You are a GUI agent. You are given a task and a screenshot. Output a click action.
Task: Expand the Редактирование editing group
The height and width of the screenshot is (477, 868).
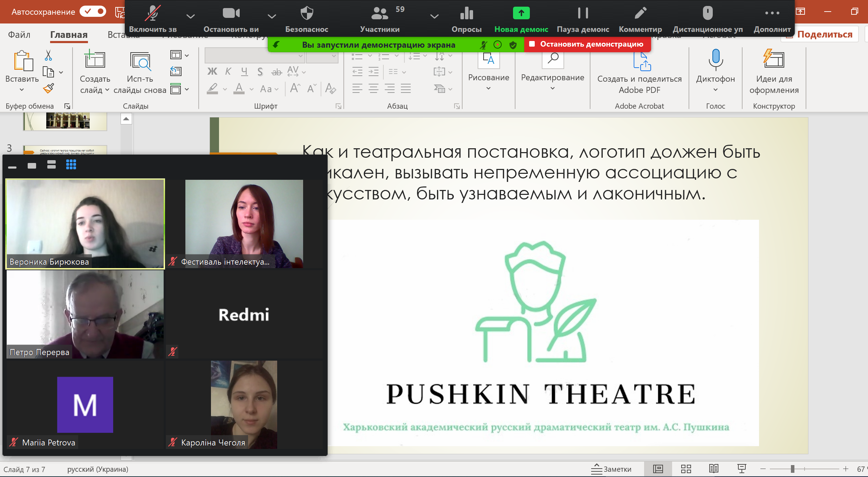point(553,71)
